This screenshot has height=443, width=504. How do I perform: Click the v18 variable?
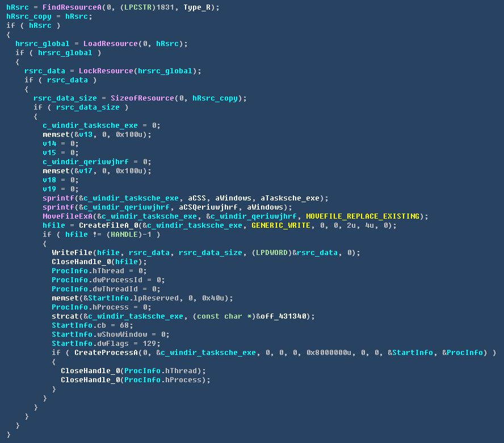coord(49,180)
